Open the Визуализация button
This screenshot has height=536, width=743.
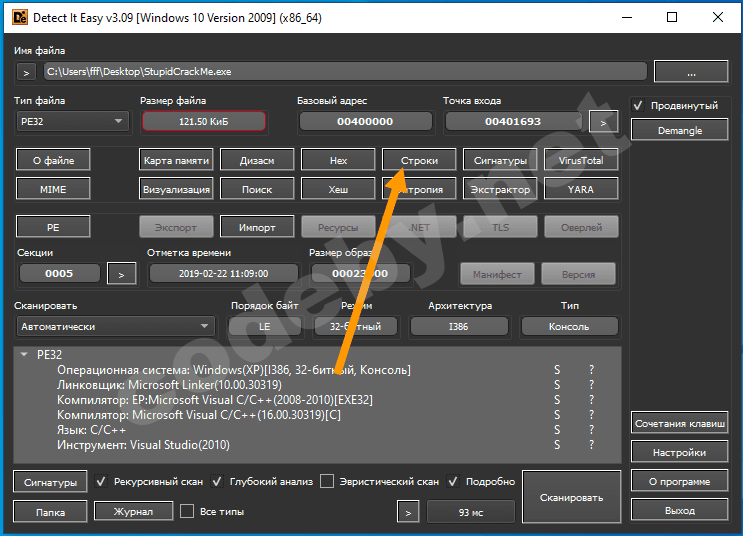pyautogui.click(x=176, y=189)
